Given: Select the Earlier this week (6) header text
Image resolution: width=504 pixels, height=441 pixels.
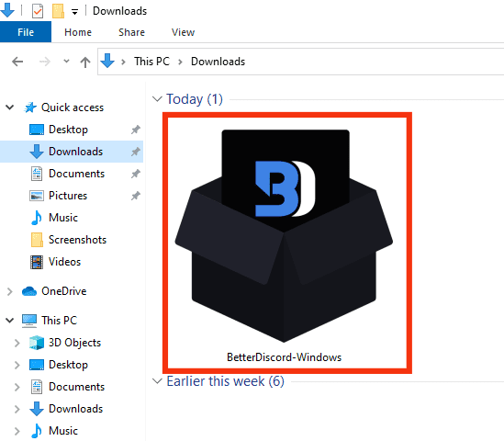Looking at the screenshot, I should (225, 381).
